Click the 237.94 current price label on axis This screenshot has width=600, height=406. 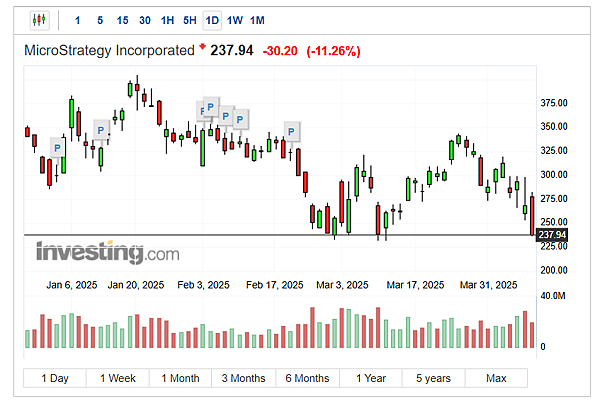tap(552, 235)
